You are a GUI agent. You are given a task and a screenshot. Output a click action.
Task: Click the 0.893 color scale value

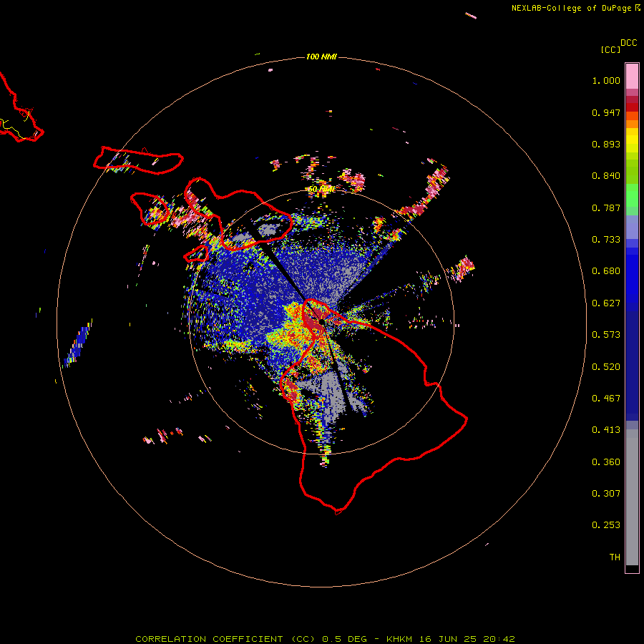pos(606,144)
